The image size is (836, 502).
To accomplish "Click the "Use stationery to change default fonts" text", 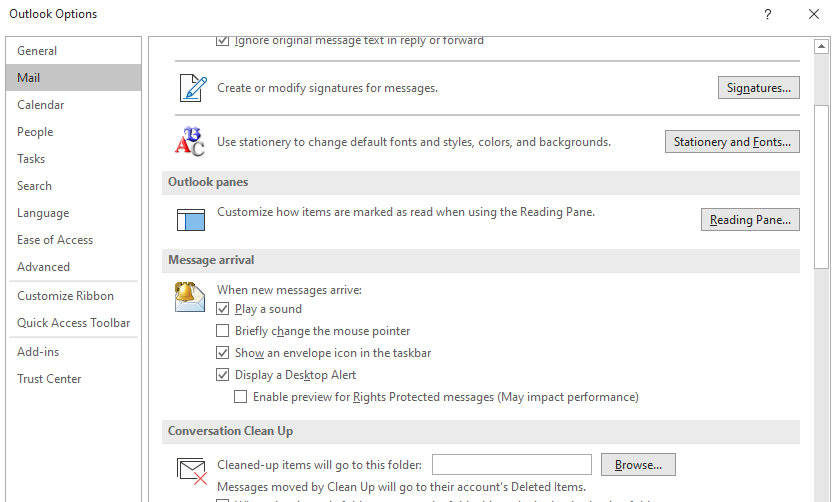I will tap(414, 142).
